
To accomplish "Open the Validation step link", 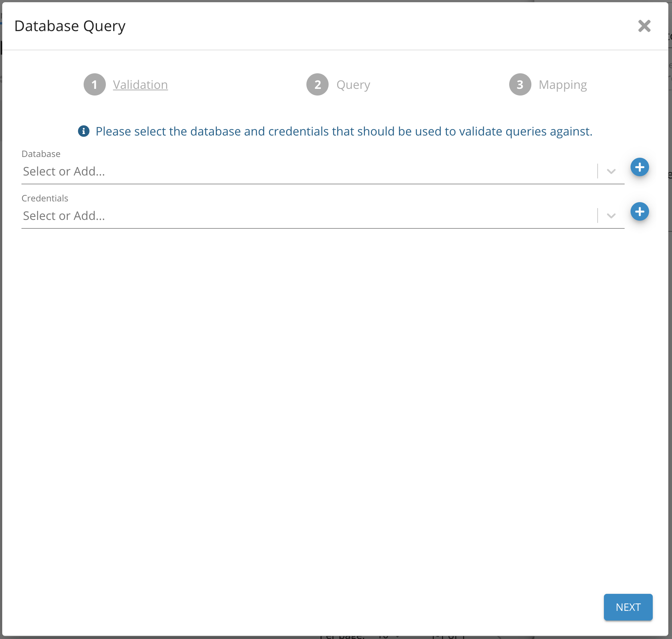I will point(140,85).
